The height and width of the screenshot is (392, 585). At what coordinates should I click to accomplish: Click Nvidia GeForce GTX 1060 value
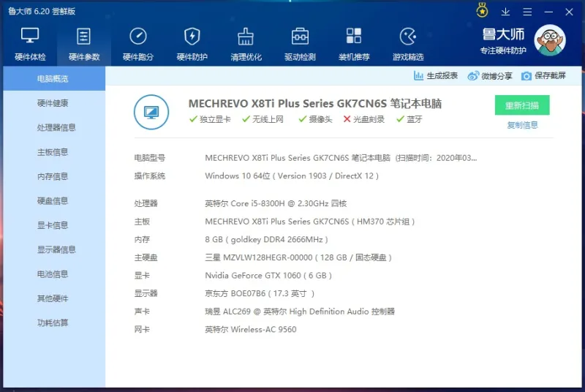(x=268, y=275)
